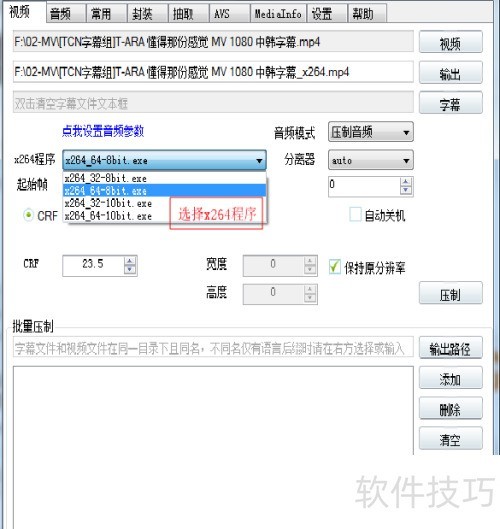Open the MediaInfo tab
This screenshot has height=529, width=500.
(x=278, y=14)
